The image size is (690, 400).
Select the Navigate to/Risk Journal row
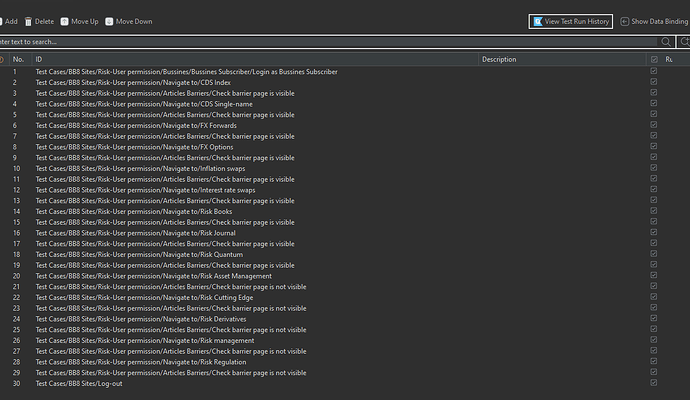click(x=136, y=233)
